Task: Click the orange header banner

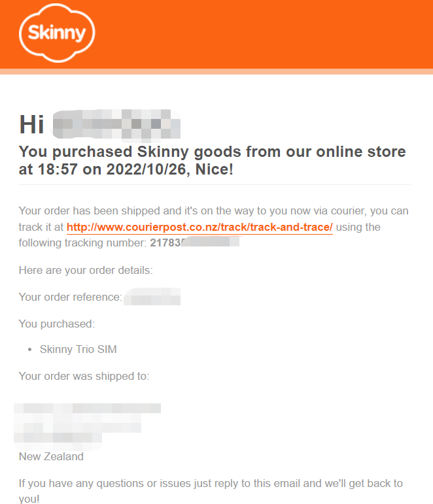Action: pyautogui.click(x=217, y=34)
